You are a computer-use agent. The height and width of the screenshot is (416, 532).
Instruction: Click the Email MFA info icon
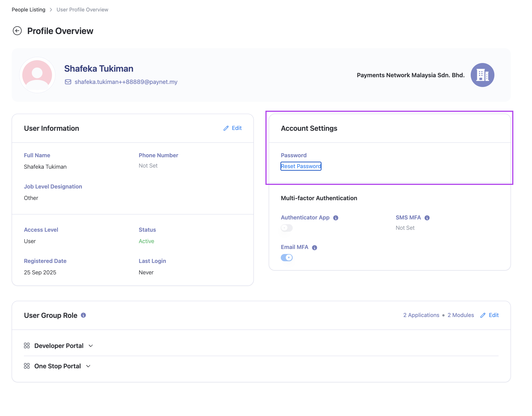pos(314,248)
